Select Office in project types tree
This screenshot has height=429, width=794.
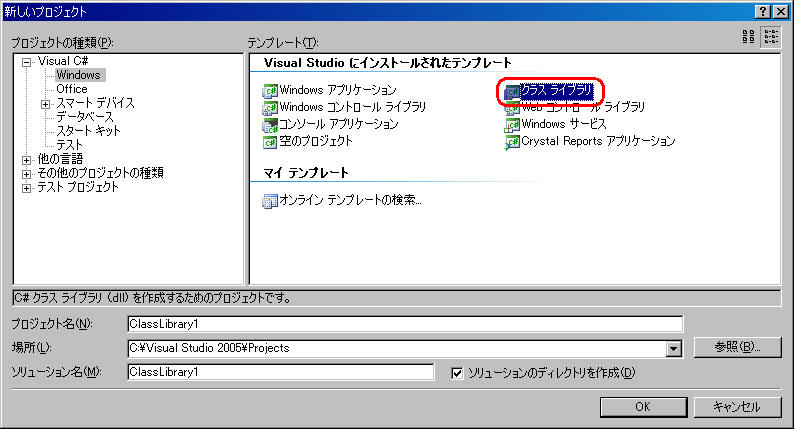[x=71, y=89]
